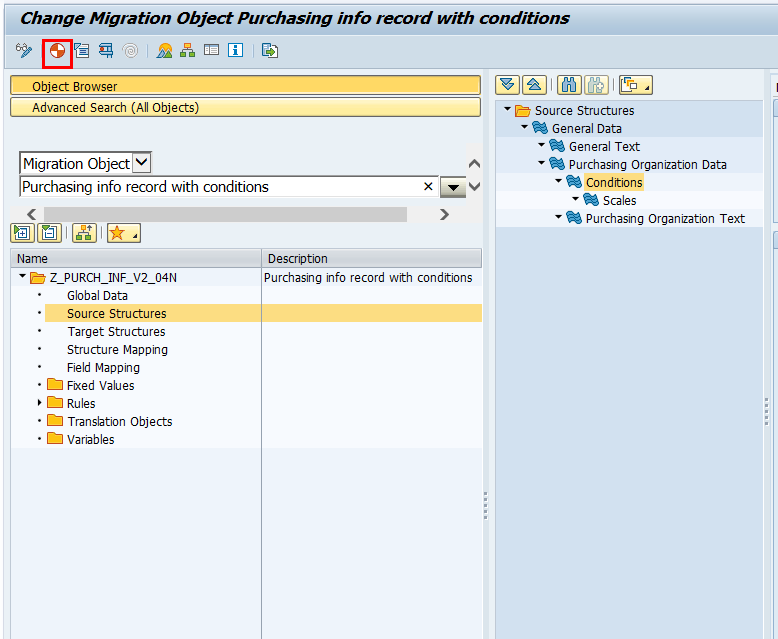Click the export document arrow icon
This screenshot has width=778, height=639.
[x=269, y=51]
